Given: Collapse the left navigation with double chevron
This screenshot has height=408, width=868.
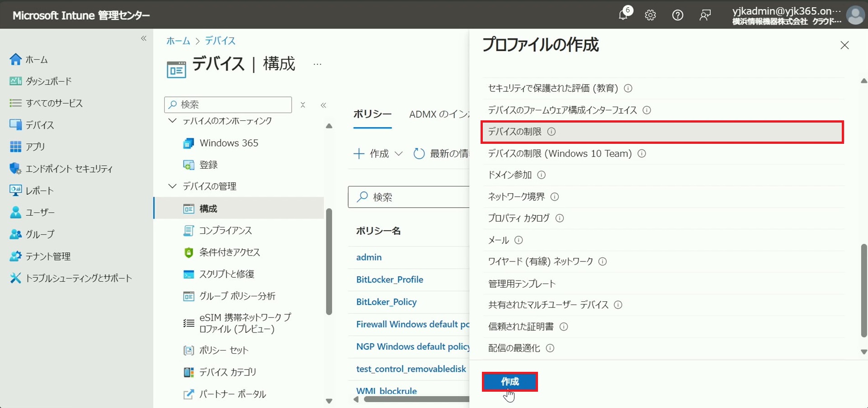Looking at the screenshot, I should [x=144, y=38].
